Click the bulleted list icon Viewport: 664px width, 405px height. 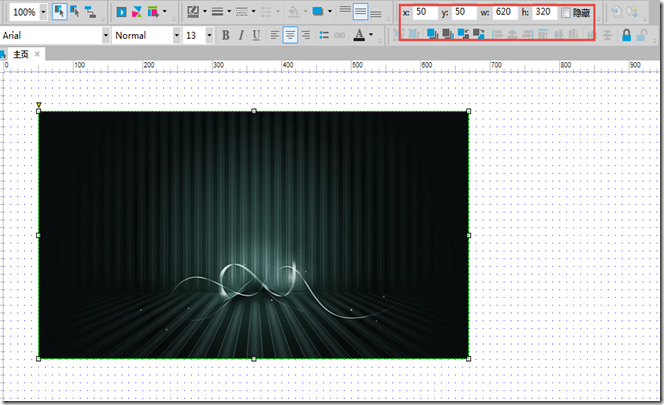point(324,35)
